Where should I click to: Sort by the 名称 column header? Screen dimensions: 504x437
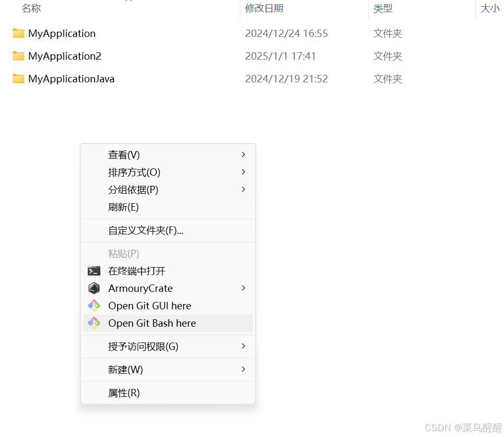click(31, 8)
